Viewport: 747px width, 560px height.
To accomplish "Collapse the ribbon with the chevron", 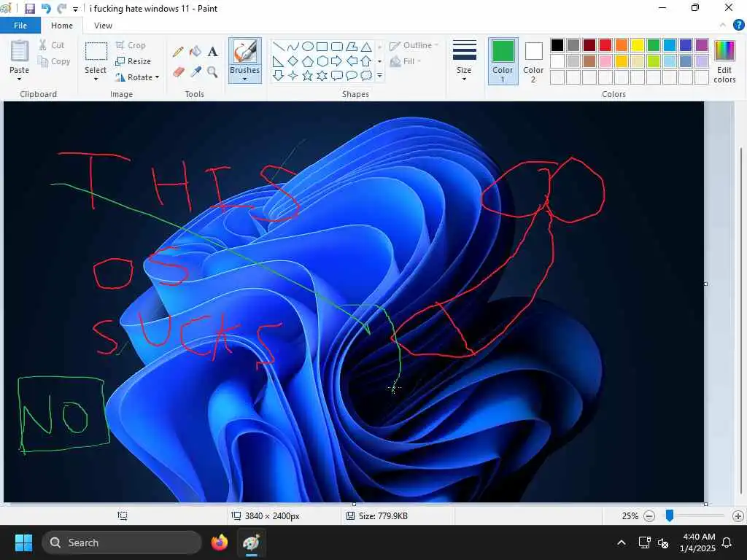I will (x=723, y=26).
